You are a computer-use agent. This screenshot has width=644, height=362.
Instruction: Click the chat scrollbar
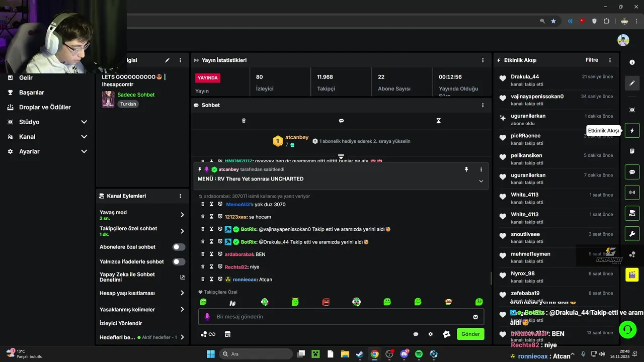click(x=491, y=278)
